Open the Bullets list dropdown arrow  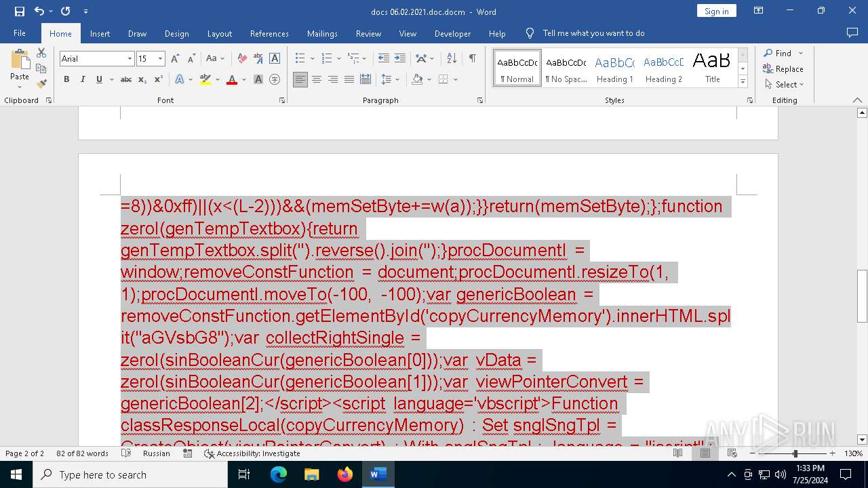(312, 59)
